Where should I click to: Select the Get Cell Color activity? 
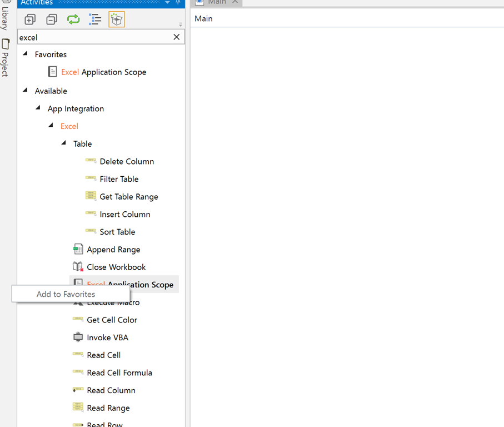click(105, 320)
